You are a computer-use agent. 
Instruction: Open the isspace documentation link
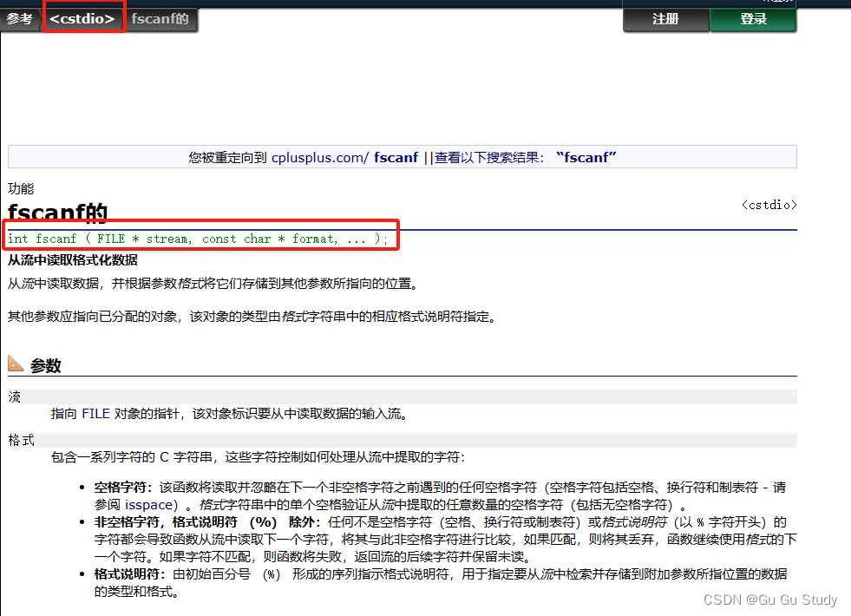click(147, 504)
